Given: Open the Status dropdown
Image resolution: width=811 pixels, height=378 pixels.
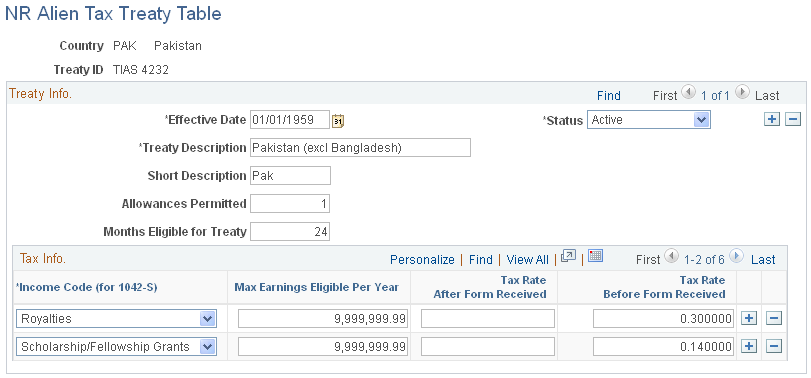Looking at the screenshot, I should 701,120.
